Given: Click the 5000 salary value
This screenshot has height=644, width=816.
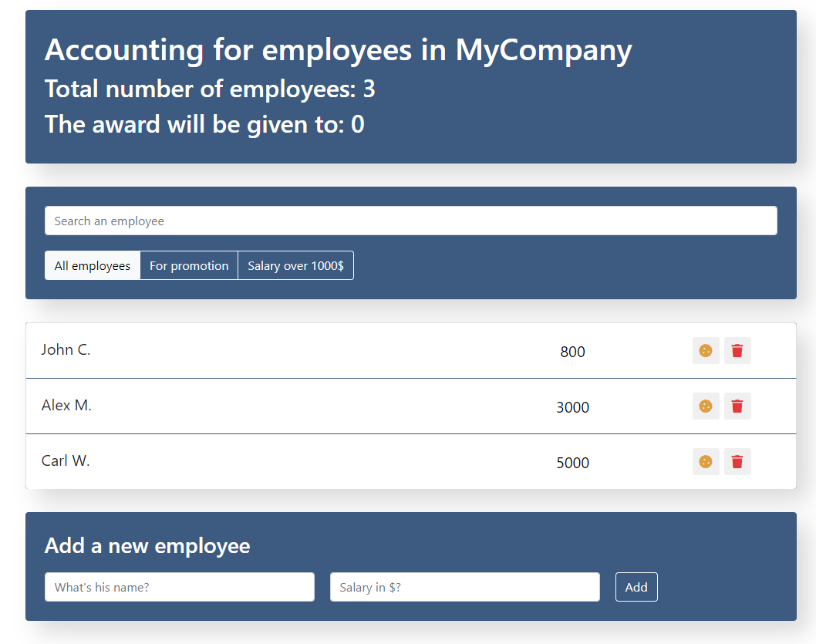Looking at the screenshot, I should 572,463.
